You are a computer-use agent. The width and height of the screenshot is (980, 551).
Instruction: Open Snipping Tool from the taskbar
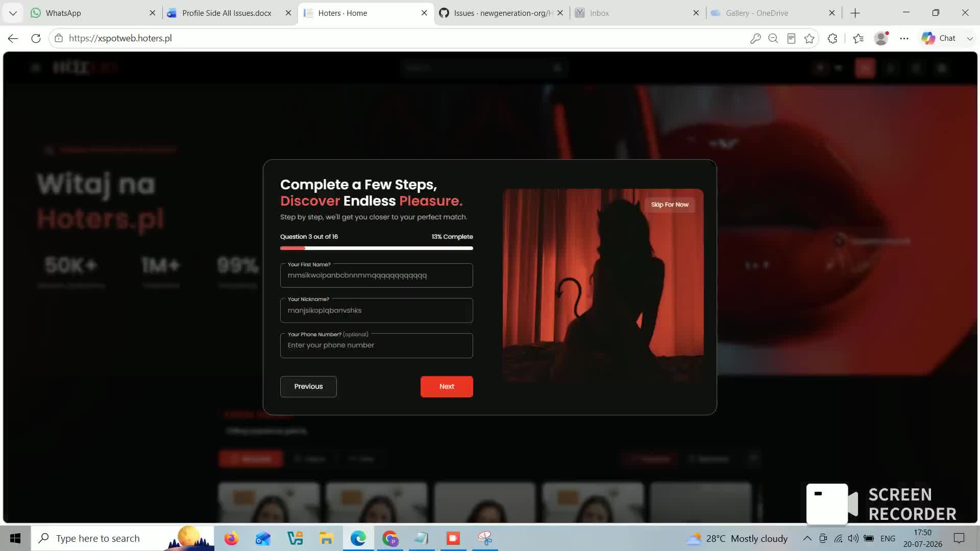(x=485, y=538)
